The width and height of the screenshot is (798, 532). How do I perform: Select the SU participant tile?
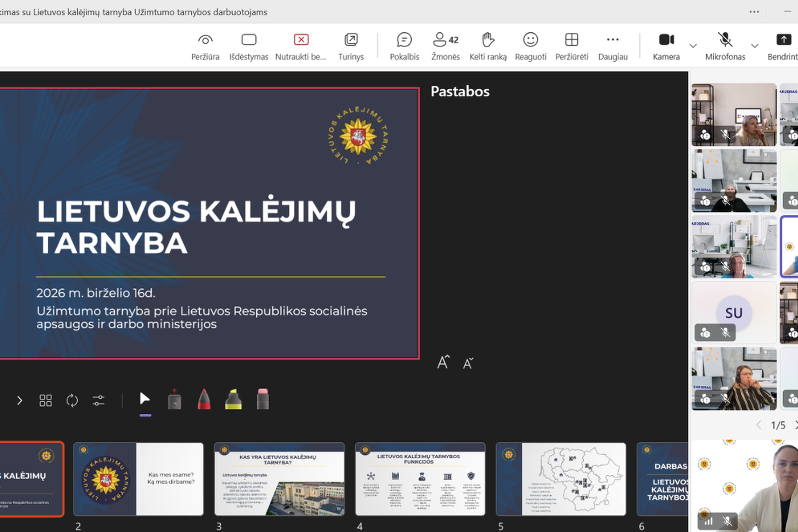pos(734,313)
